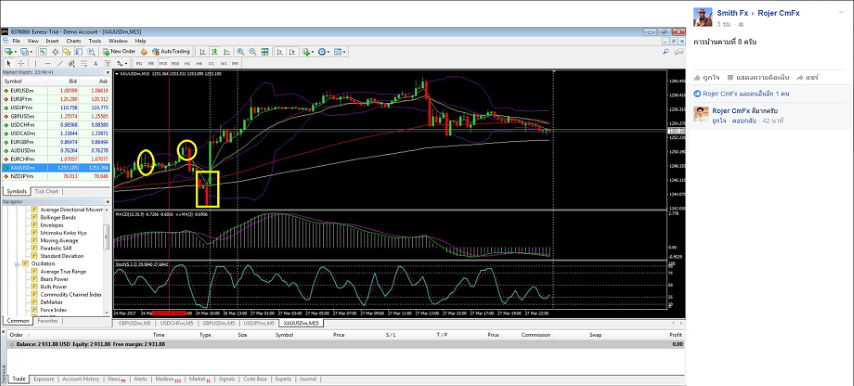Open the Charts menu
The height and width of the screenshot is (386, 854).
(x=74, y=41)
